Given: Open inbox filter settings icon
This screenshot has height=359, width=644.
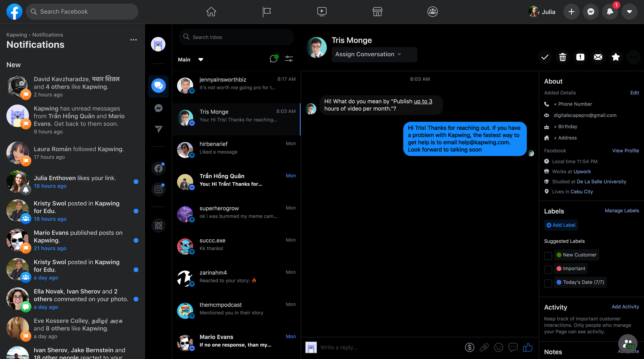Looking at the screenshot, I should [289, 59].
